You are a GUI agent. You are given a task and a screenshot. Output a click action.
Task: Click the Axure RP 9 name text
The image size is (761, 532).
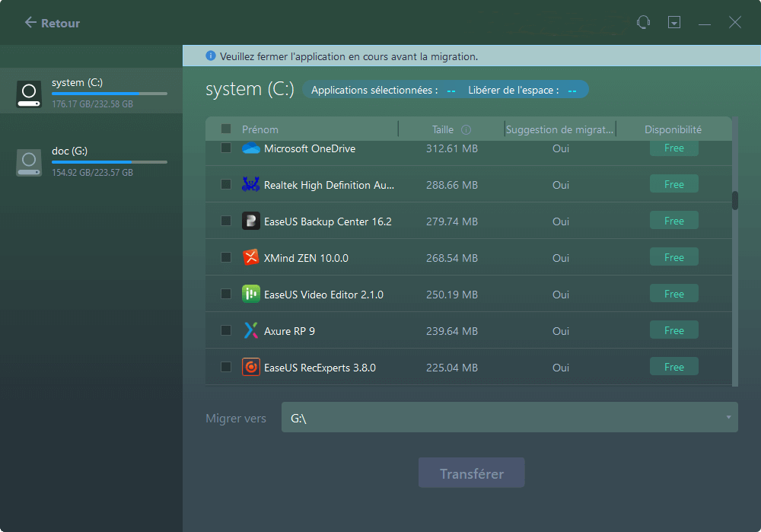point(289,331)
